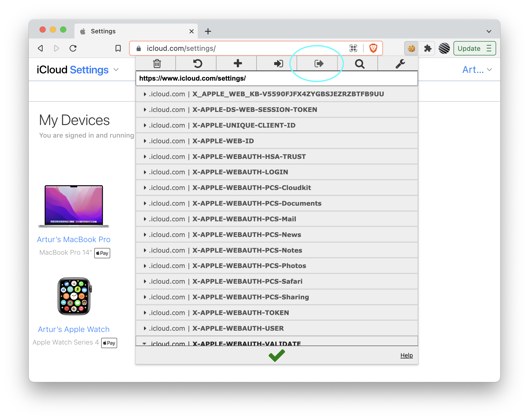
Task: Expand the X-APPLE-WEBAUTH-TOKEN cookie row
Action: 240,313
